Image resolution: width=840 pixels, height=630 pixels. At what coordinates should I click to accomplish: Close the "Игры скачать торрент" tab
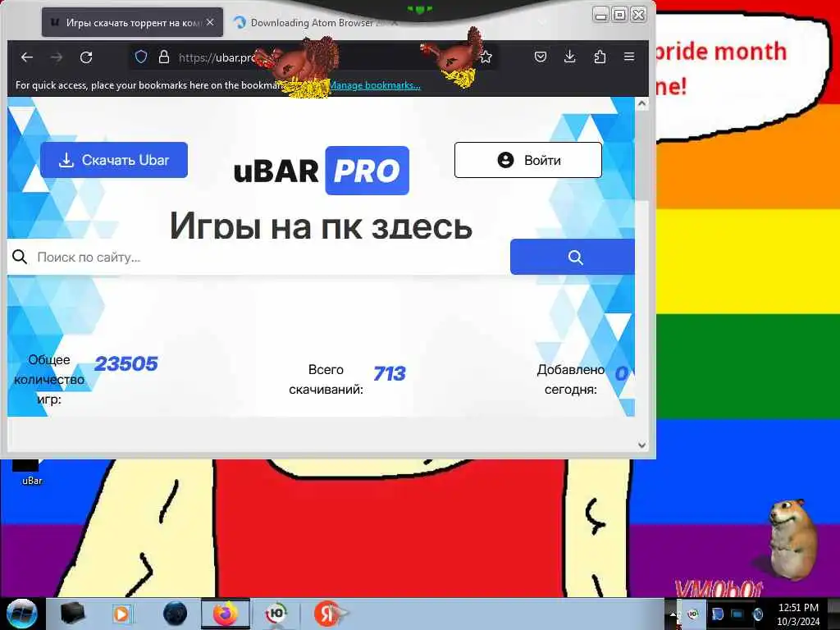pos(210,22)
